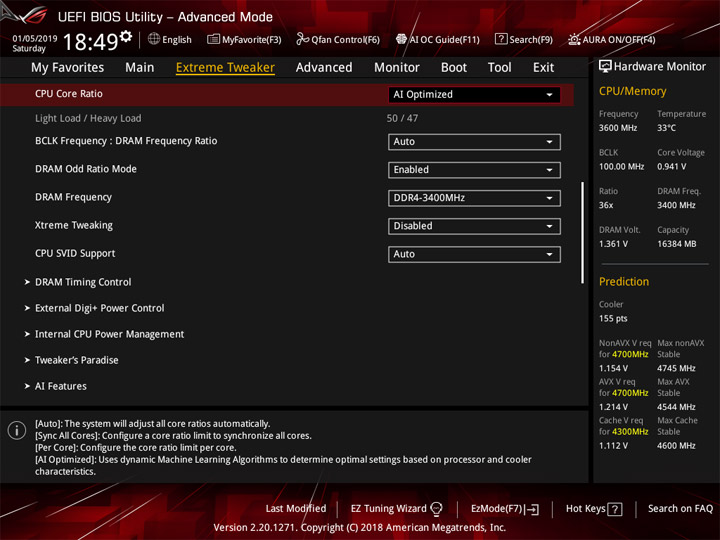This screenshot has height=540, width=720.
Task: Switch to Exit tab
Action: pos(543,68)
